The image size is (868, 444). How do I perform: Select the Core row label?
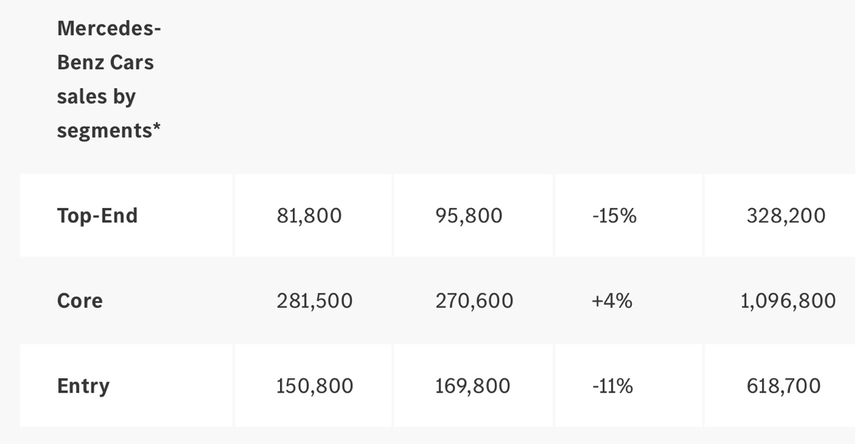[x=80, y=300]
